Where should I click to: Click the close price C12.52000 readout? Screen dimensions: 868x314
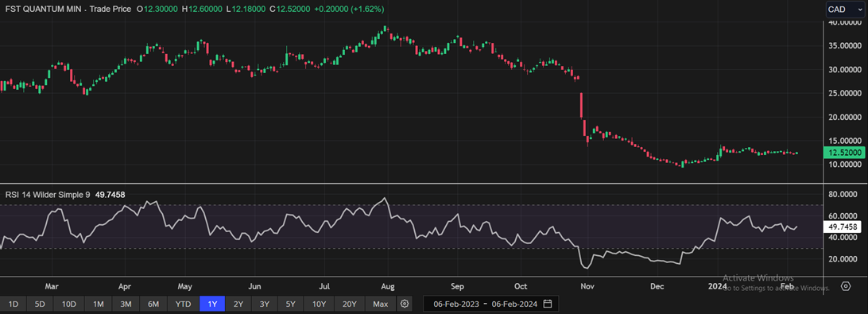[291, 10]
